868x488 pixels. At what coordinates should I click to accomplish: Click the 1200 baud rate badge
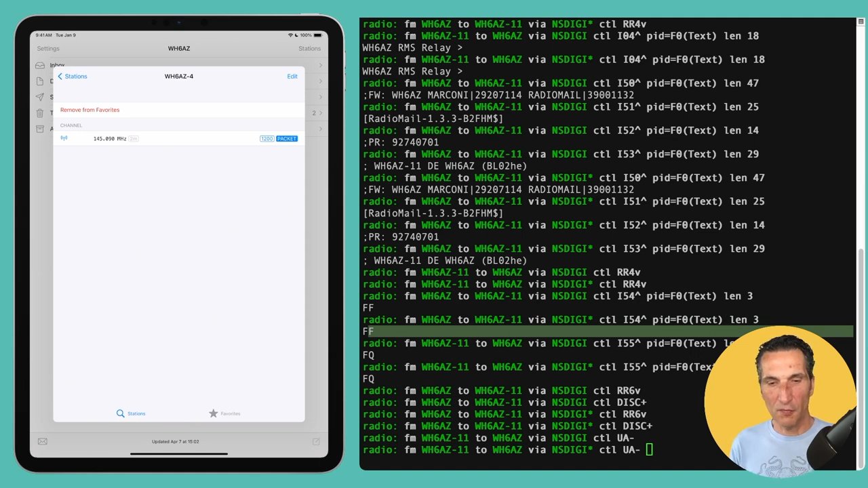tap(267, 139)
